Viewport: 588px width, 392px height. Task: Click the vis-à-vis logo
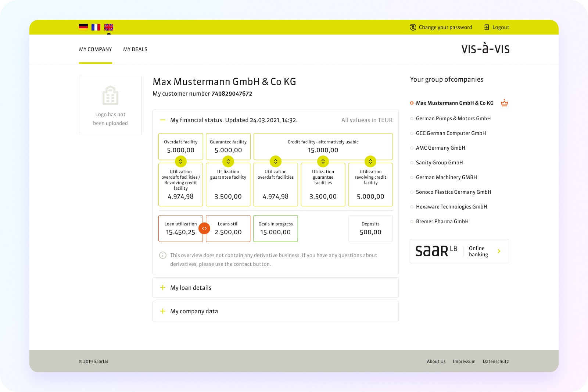pos(485,49)
